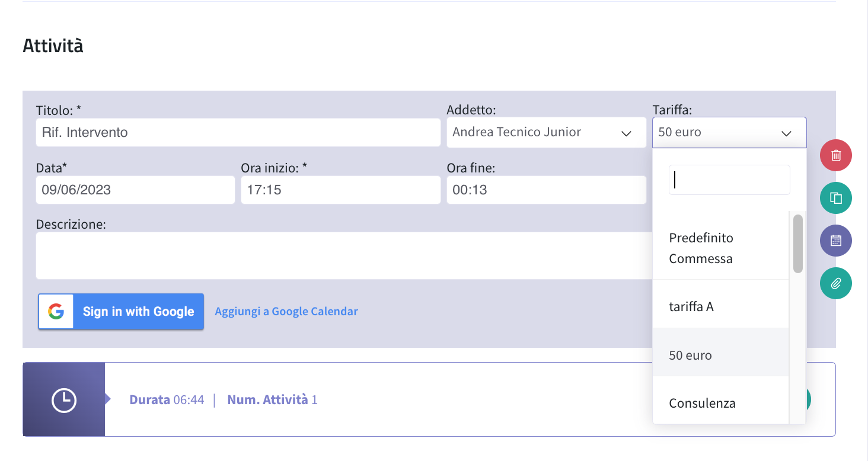Click Num. Attività 1 text

click(272, 400)
